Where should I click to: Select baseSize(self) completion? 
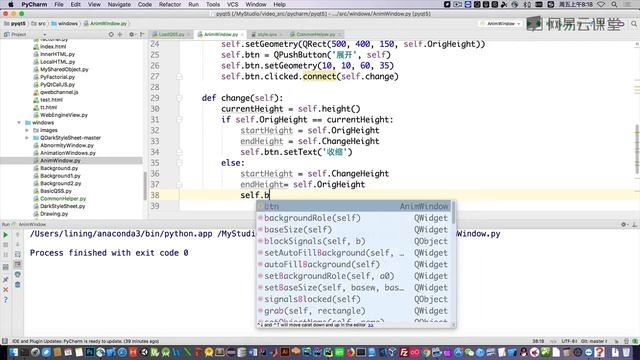pos(354,230)
